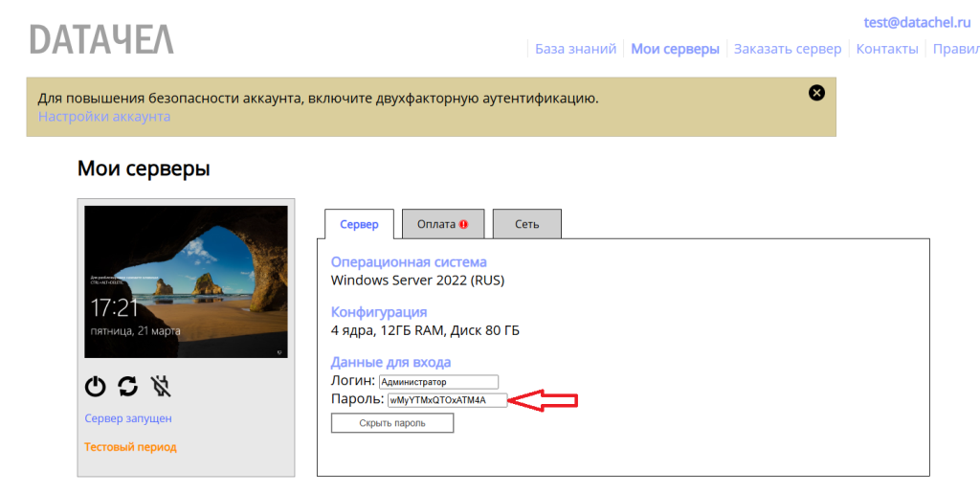Viewport: 980px width, 494px height.
Task: Click the Сервер запущен status link
Action: pyautogui.click(x=128, y=418)
